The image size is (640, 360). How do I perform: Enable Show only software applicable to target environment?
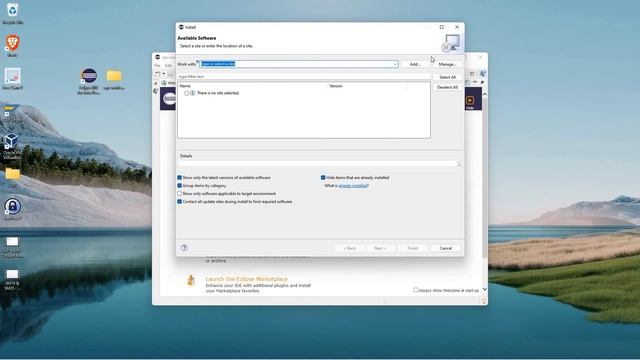(179, 193)
